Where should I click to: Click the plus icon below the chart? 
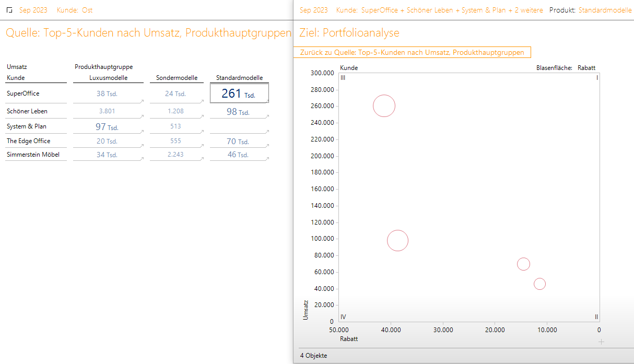pos(601,342)
